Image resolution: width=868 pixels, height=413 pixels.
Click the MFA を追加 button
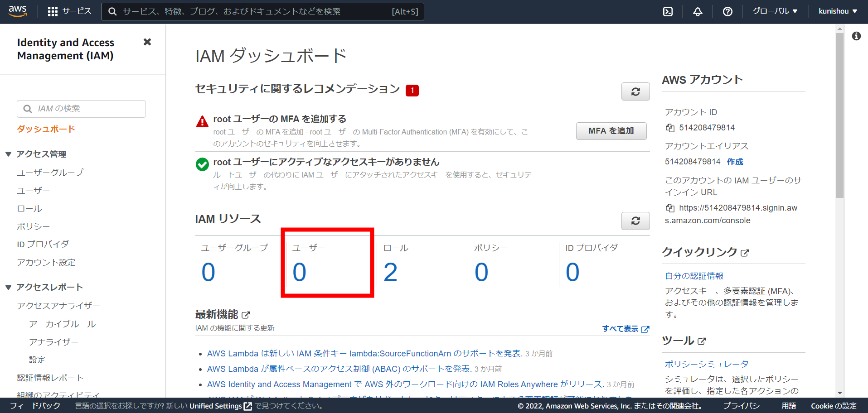611,131
